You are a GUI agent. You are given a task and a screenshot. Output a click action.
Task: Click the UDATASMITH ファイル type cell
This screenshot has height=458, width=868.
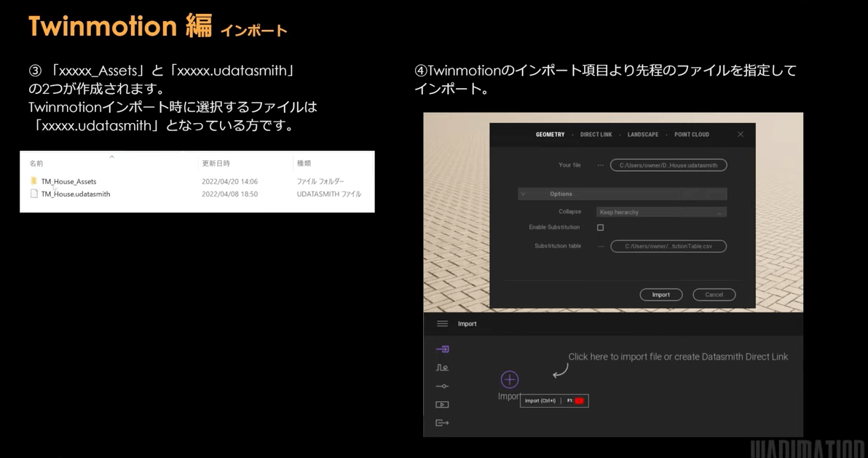click(329, 194)
